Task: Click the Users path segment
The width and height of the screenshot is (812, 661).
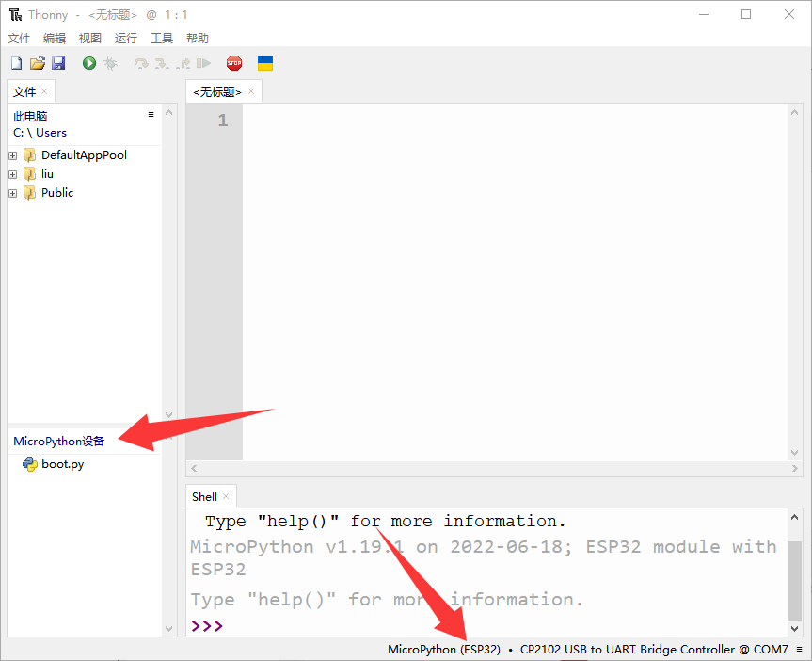Action: [51, 133]
